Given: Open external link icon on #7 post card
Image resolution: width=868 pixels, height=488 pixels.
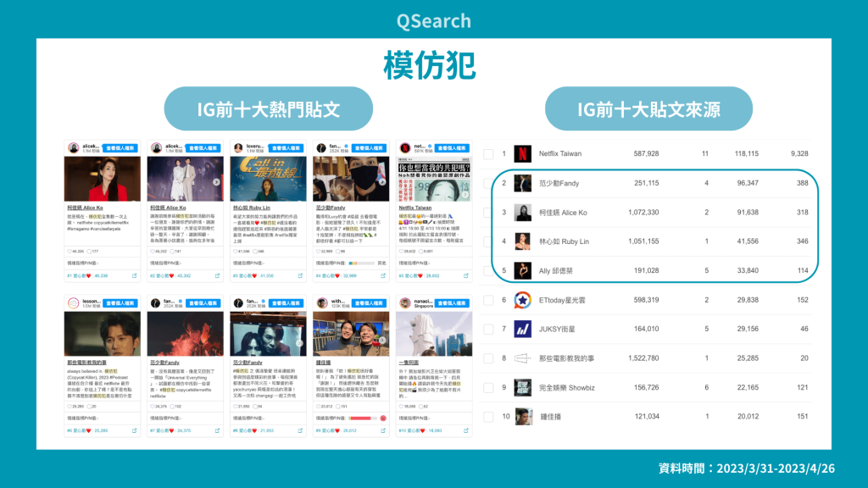Looking at the screenshot, I should point(217,430).
